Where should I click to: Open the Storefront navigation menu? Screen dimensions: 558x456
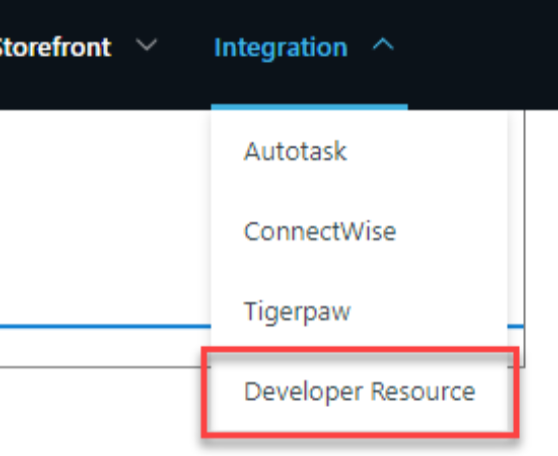55,47
